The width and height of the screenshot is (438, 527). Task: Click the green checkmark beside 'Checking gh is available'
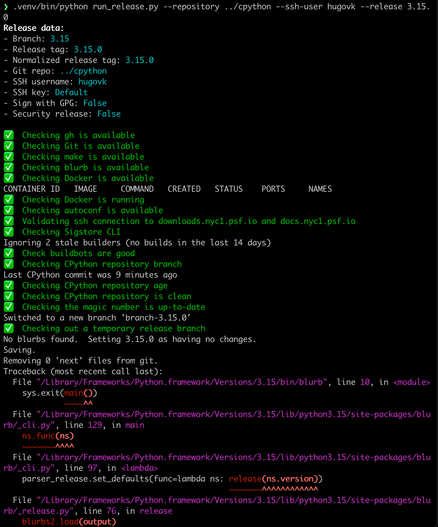(x=9, y=135)
